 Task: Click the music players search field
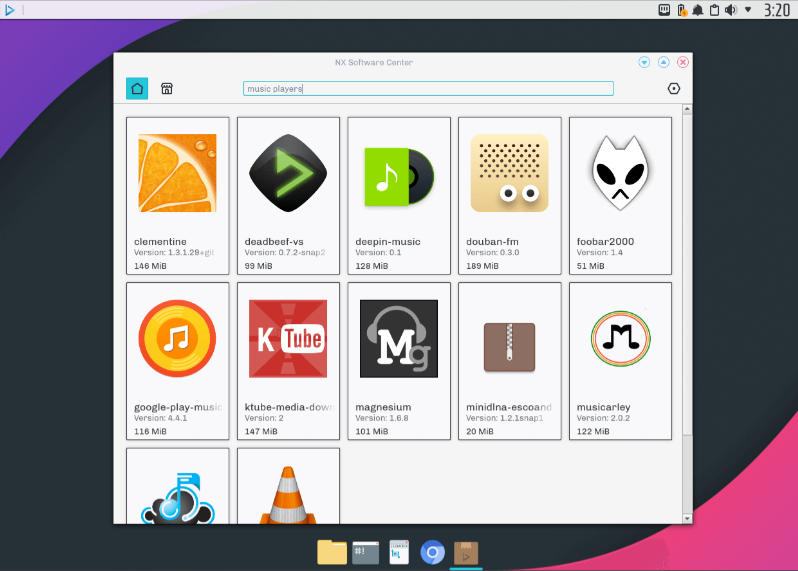(428, 89)
